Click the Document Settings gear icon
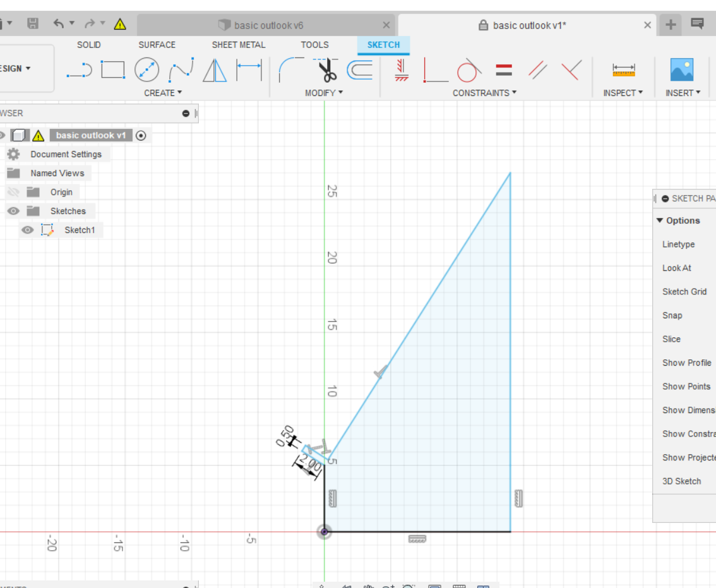Image resolution: width=716 pixels, height=588 pixels. (14, 155)
